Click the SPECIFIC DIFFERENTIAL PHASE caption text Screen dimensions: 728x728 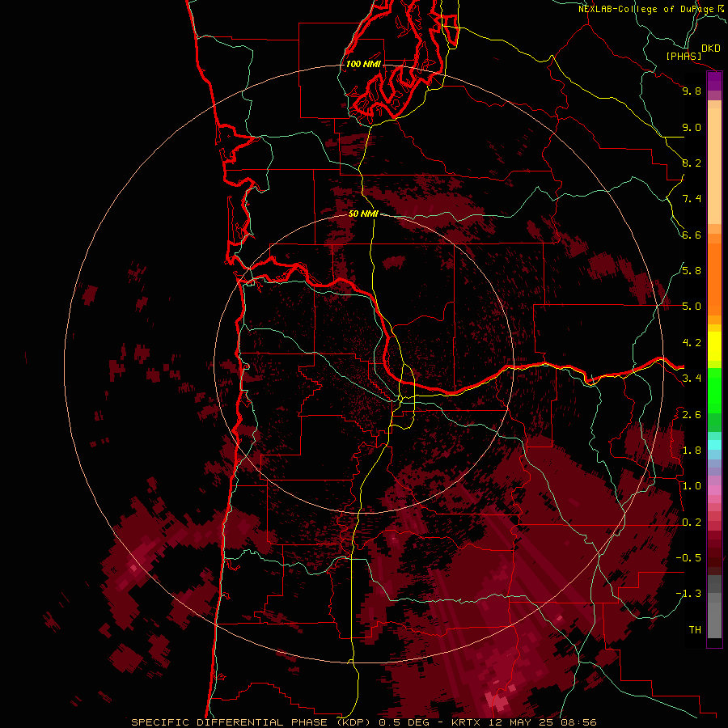(x=228, y=722)
